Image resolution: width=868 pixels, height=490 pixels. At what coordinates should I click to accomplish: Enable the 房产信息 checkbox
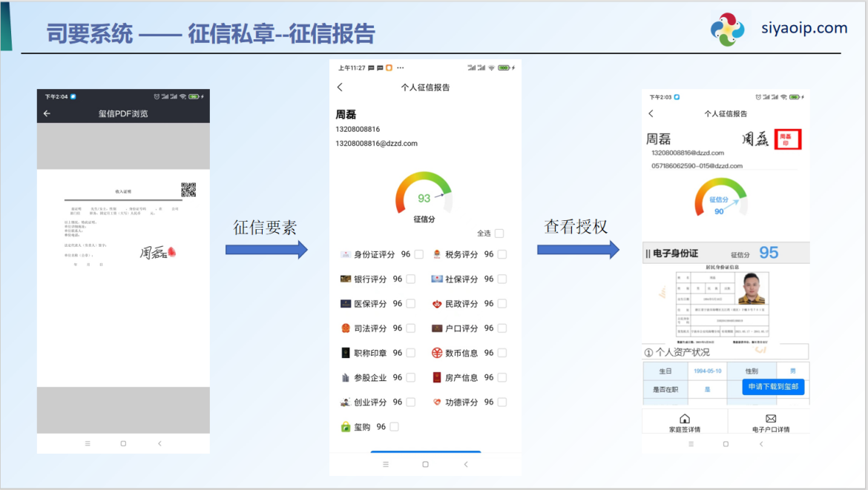tap(502, 377)
